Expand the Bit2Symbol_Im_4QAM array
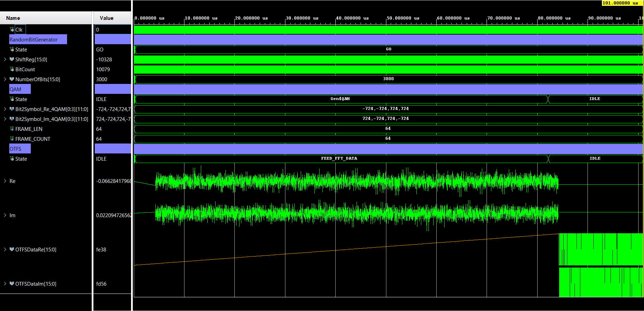 coord(5,119)
